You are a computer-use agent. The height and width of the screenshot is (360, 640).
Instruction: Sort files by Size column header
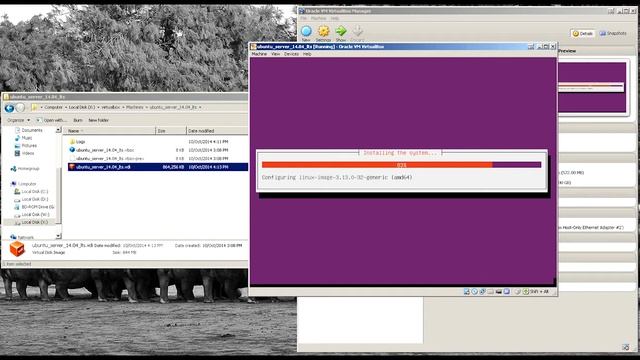tap(171, 131)
